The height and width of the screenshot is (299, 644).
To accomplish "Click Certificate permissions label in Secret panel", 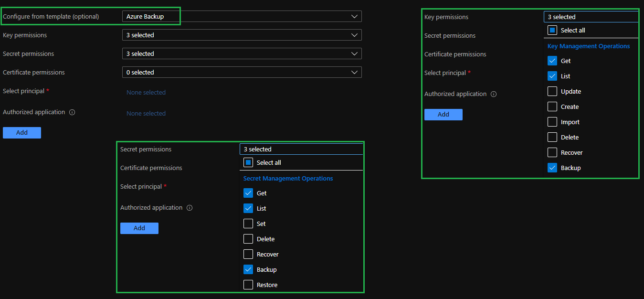I will tap(151, 168).
